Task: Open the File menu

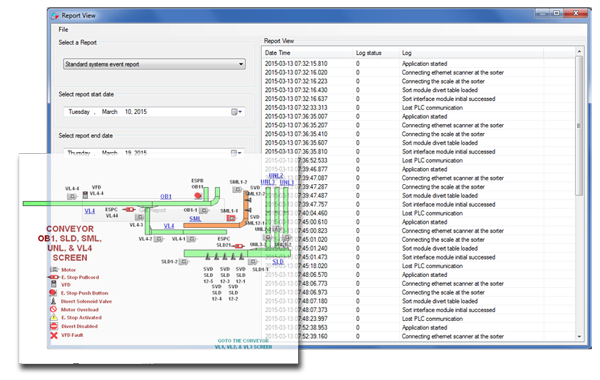Action: [63, 29]
